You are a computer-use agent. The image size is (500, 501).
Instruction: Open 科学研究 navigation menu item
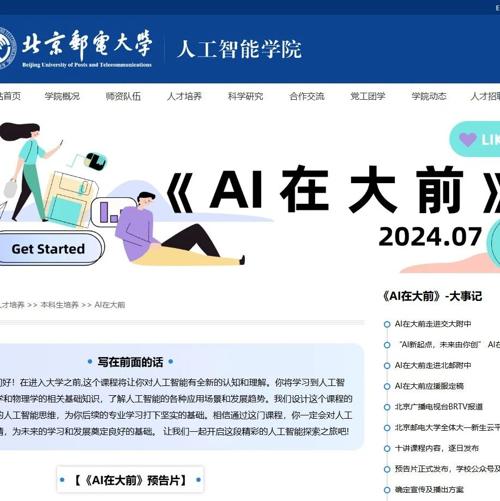246,96
